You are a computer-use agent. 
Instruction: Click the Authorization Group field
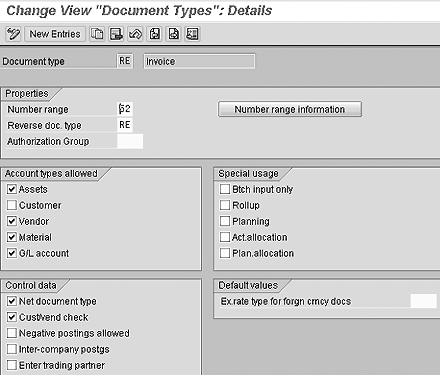pyautogui.click(x=130, y=141)
